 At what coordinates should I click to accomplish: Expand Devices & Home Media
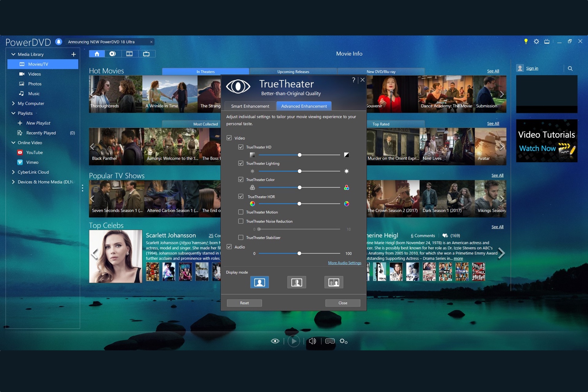13,182
